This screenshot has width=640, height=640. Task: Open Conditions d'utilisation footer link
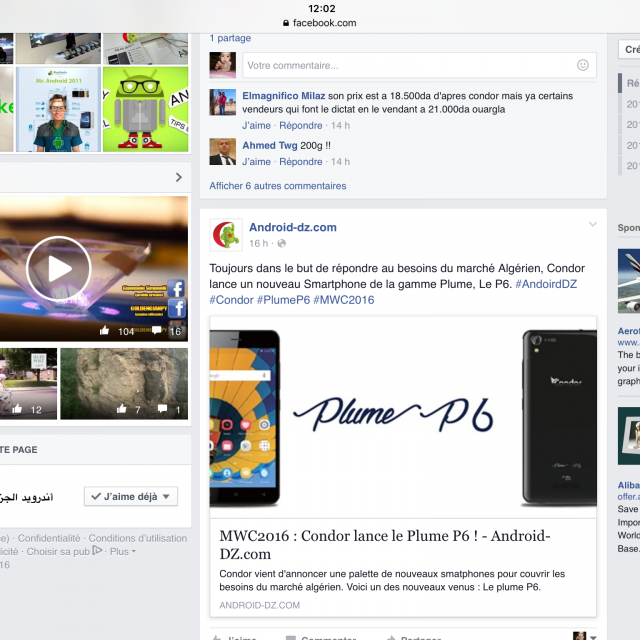[138, 538]
